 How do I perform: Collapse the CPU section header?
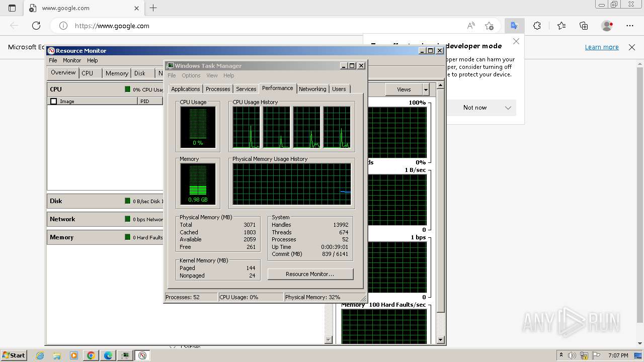coord(105,89)
